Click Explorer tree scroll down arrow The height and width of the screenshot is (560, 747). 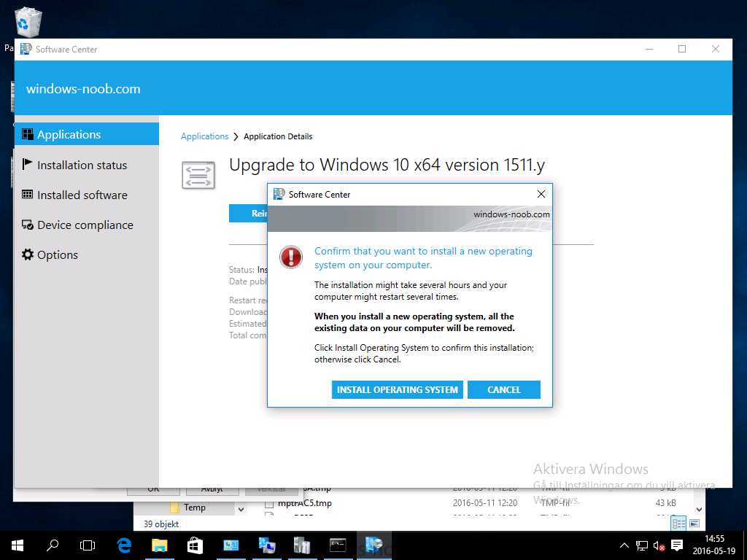pos(241,509)
